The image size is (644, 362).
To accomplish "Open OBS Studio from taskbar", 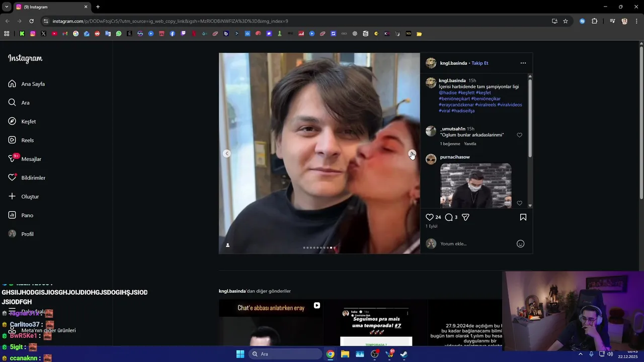I will tap(375, 354).
